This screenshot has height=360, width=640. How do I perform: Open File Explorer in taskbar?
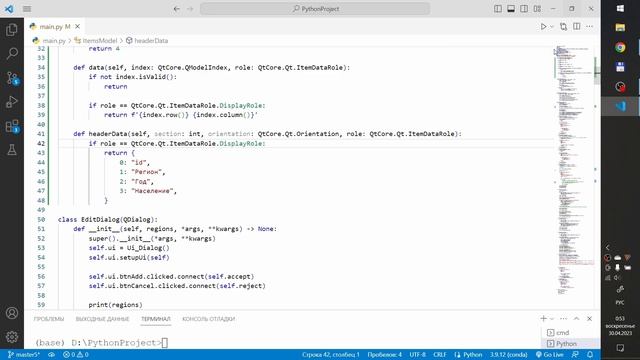[620, 28]
